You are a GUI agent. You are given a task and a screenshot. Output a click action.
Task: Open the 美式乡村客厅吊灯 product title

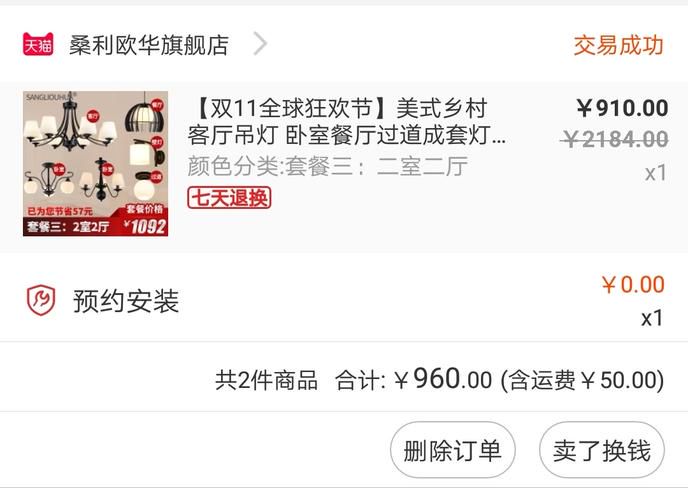347,122
